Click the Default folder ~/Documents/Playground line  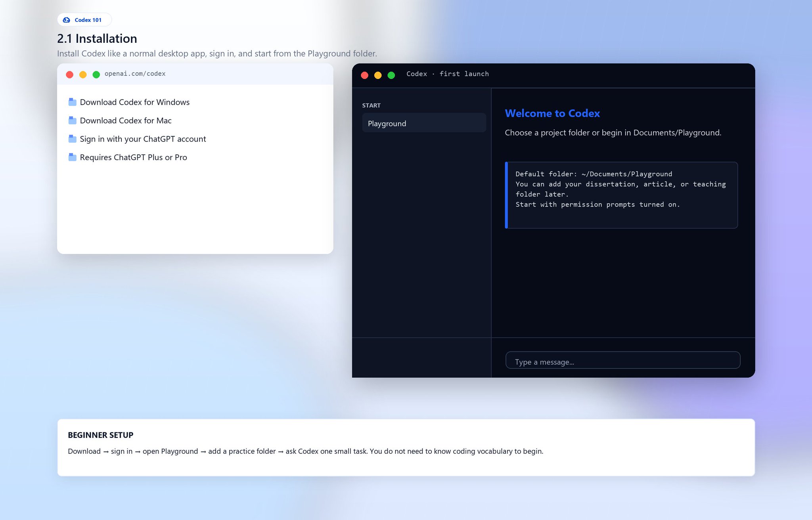[594, 174]
